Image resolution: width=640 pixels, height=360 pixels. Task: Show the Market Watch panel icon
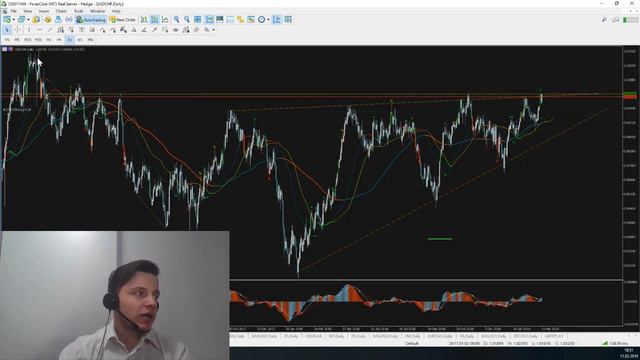click(x=36, y=20)
